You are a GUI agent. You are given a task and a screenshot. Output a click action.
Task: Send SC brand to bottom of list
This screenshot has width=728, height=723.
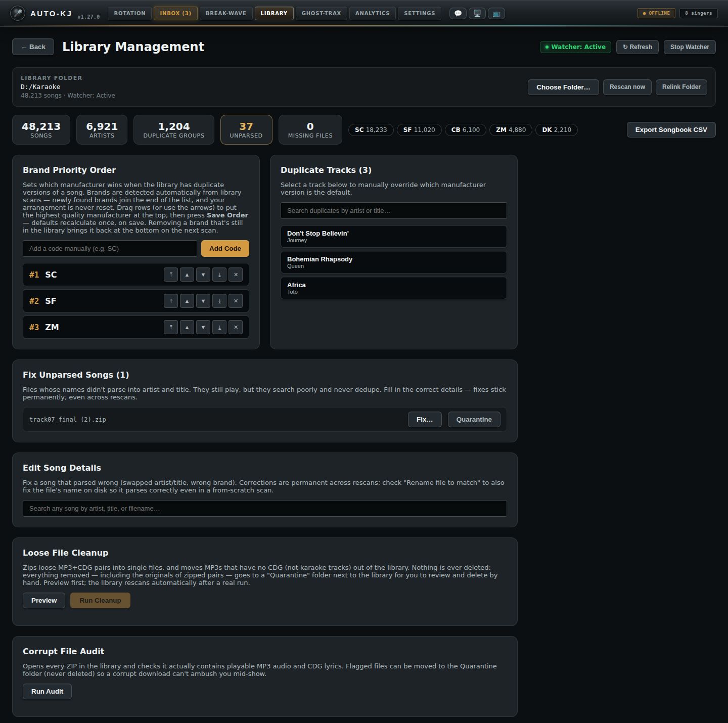tap(219, 275)
